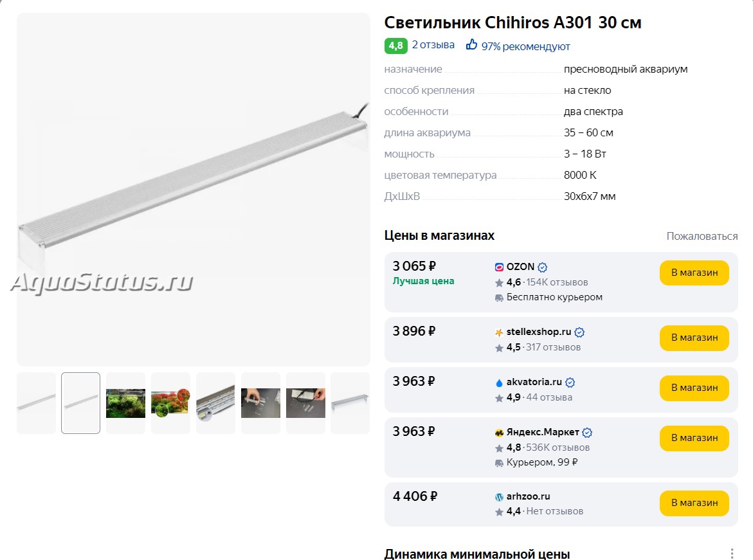Open the 2 отзыва reviews link
This screenshot has width=753, height=560.
tap(433, 44)
